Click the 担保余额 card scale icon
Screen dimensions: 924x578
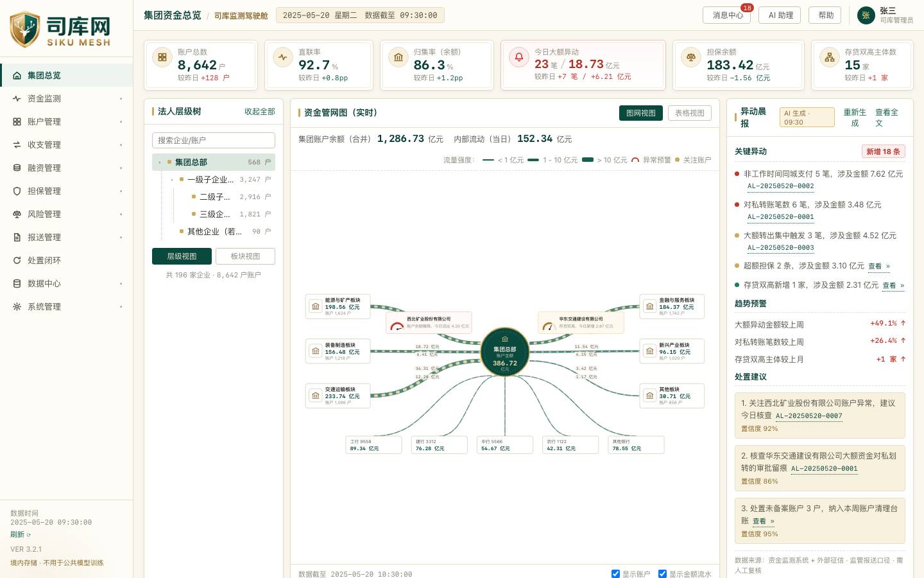tap(691, 57)
